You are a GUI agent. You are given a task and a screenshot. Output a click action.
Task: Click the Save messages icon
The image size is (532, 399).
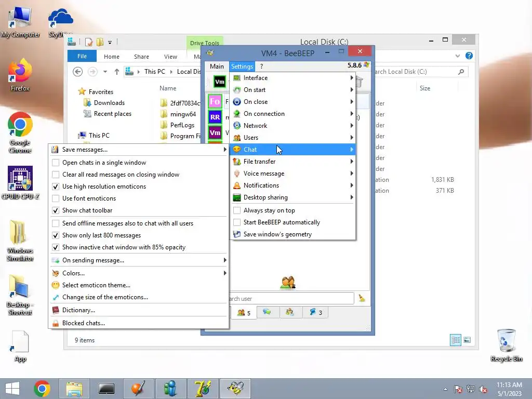point(55,149)
